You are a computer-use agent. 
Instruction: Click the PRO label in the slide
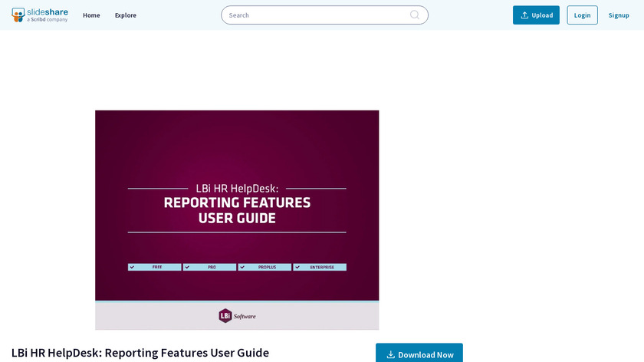tap(209, 267)
